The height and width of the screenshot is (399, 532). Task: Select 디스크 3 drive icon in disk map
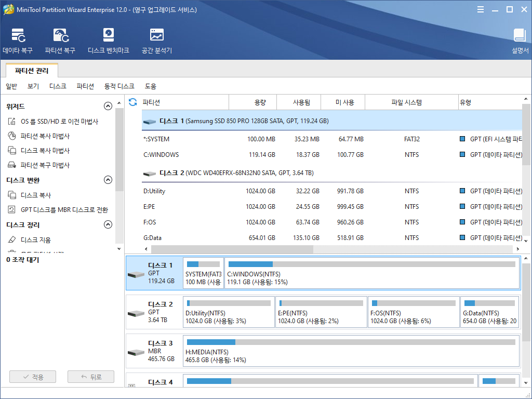click(x=136, y=352)
